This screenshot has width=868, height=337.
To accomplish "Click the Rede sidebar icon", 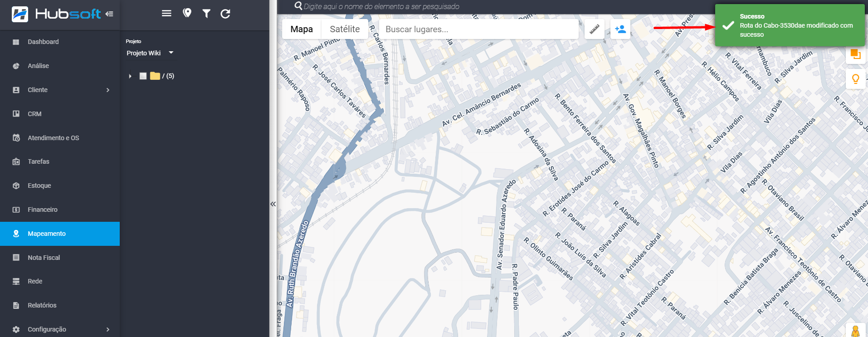I will point(16,281).
